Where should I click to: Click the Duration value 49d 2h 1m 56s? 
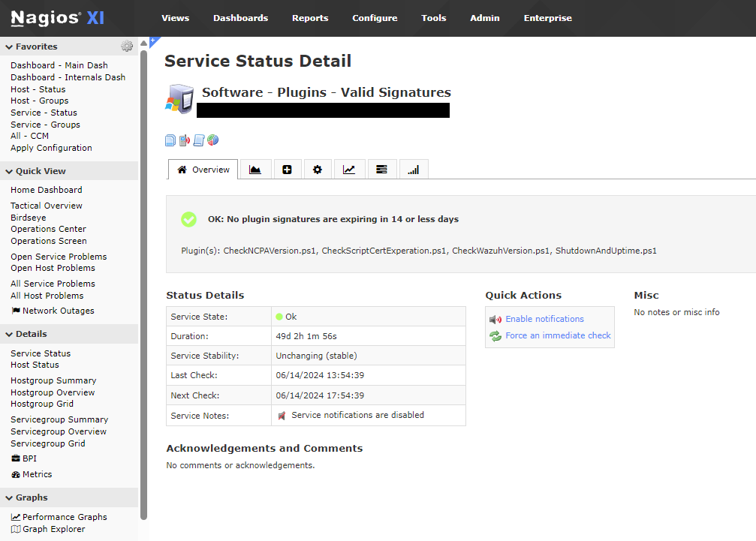[306, 336]
